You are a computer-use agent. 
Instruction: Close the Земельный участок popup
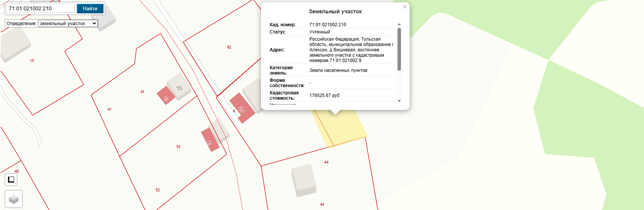pyautogui.click(x=405, y=7)
